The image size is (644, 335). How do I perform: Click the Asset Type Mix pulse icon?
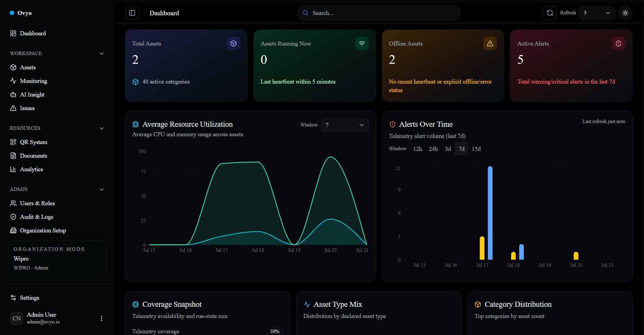pyautogui.click(x=307, y=304)
